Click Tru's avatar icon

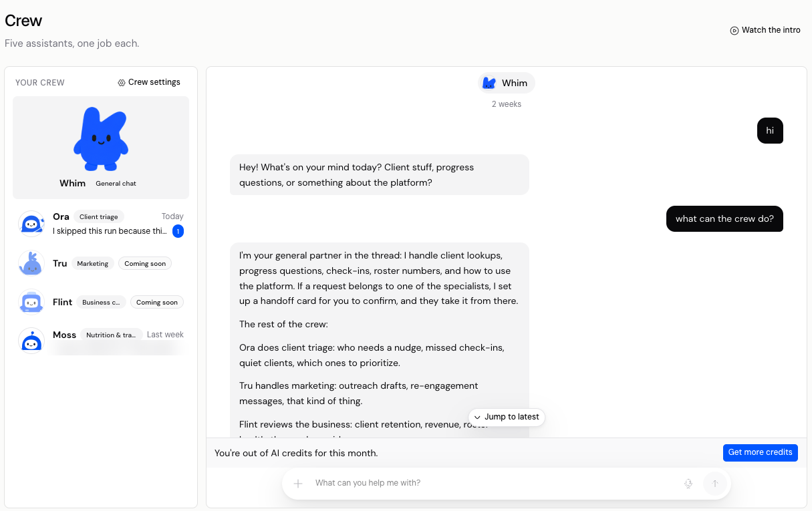[x=31, y=263]
